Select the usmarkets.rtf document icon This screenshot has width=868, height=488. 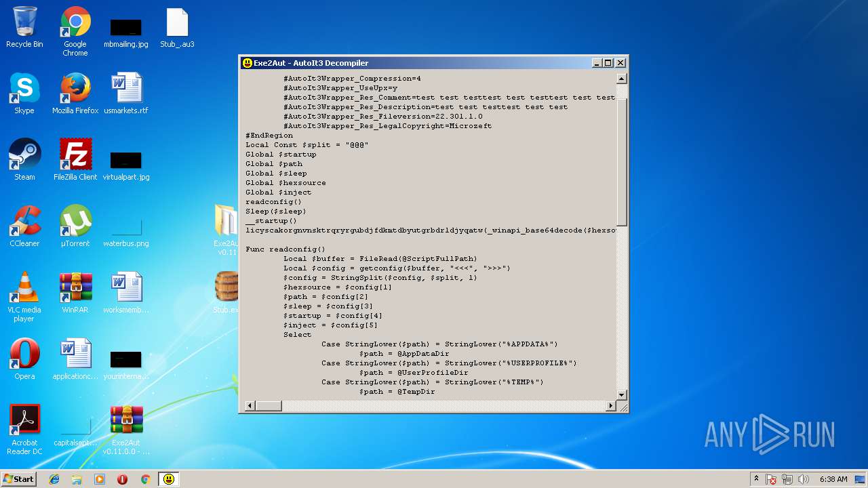[x=126, y=94]
